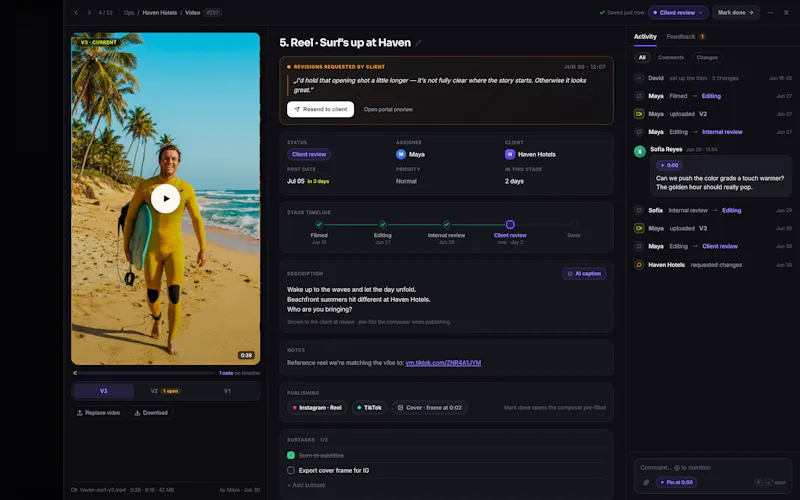Open the Client review status pill selector

(309, 154)
